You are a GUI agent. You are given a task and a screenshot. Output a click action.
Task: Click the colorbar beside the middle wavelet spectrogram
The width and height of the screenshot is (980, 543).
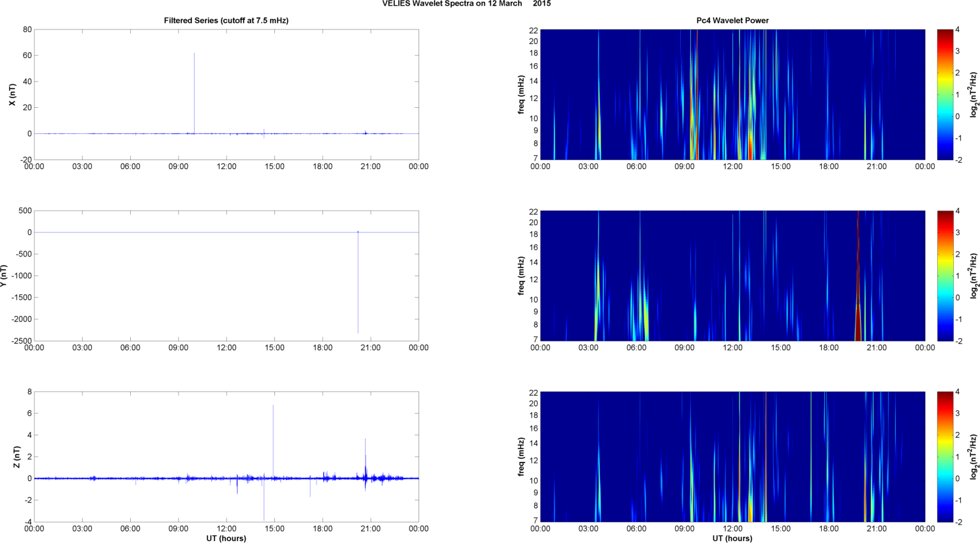tap(945, 276)
